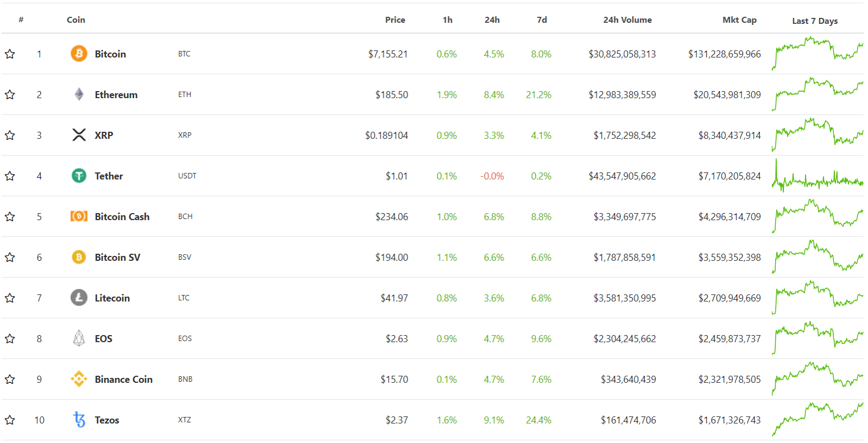Go to the Bitcoin Cash coin page
Screen dimensions: 868x443
click(122, 216)
